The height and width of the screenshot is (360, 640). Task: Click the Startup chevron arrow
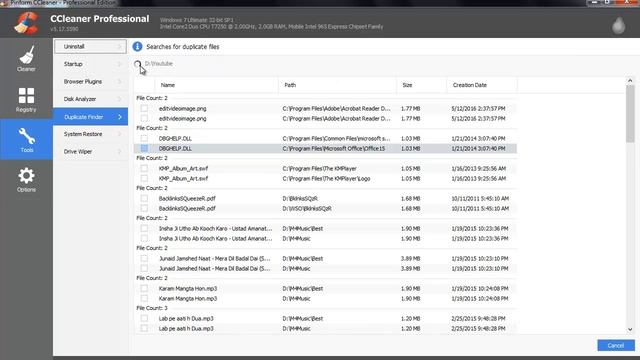coord(120,64)
